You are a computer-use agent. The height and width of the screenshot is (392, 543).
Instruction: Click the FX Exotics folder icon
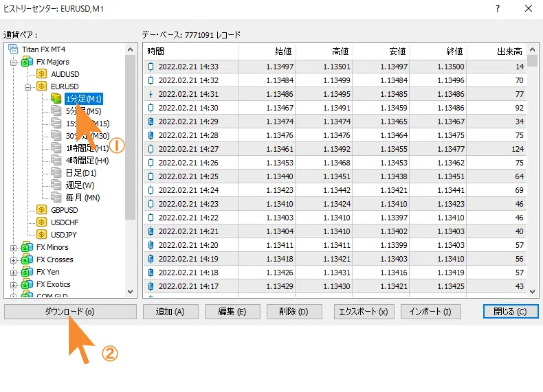[x=27, y=284]
